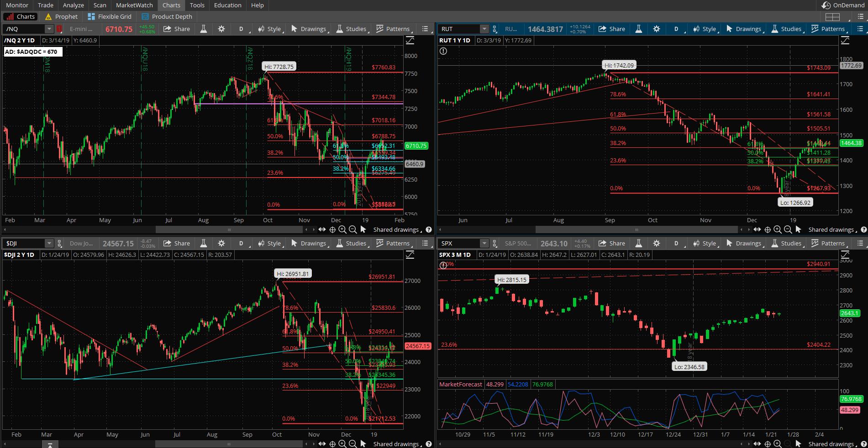Click the RUT chart horizontal scrollbar thumb
This screenshot has height=448, width=868.
click(x=636, y=229)
